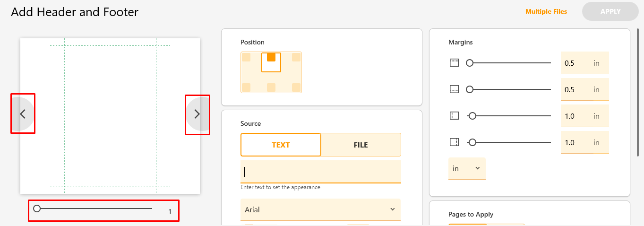
Task: Open the margin units 'in' dropdown
Action: (467, 168)
